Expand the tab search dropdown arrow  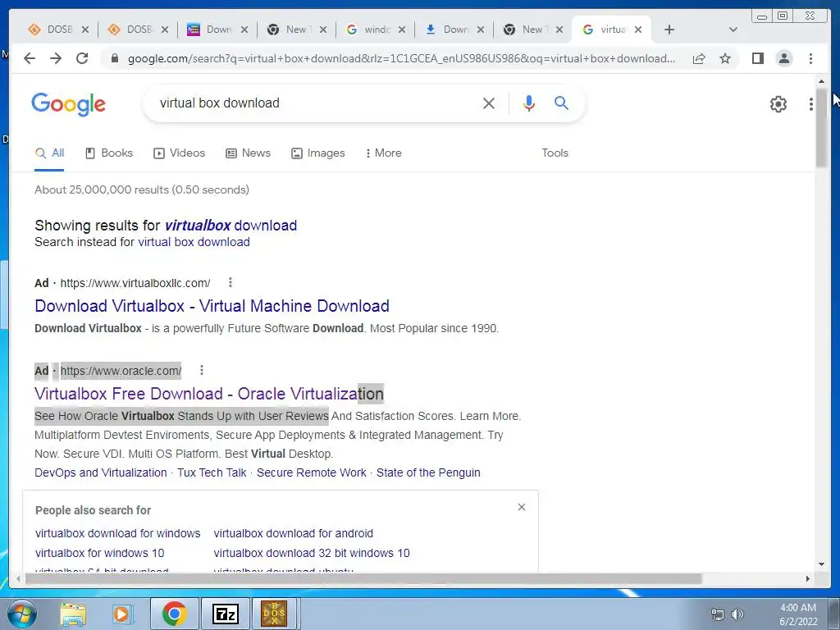click(733, 30)
